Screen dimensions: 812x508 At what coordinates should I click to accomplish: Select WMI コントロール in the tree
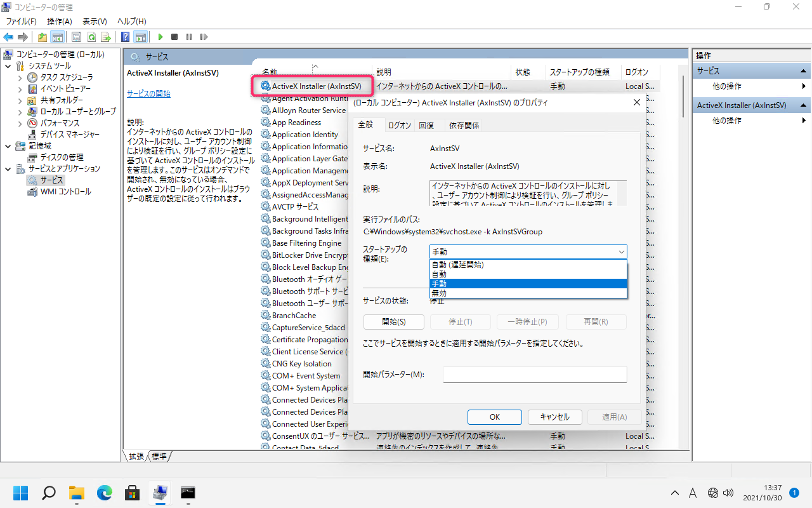point(65,191)
